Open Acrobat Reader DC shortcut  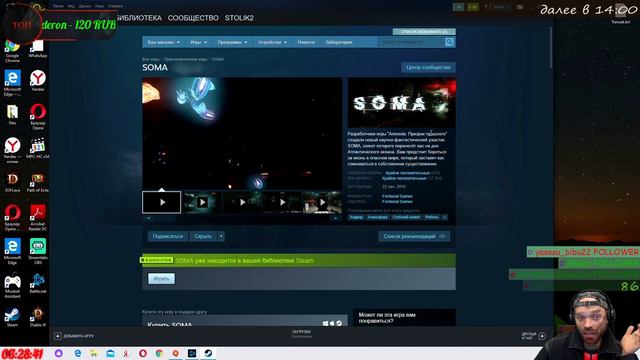click(38, 217)
